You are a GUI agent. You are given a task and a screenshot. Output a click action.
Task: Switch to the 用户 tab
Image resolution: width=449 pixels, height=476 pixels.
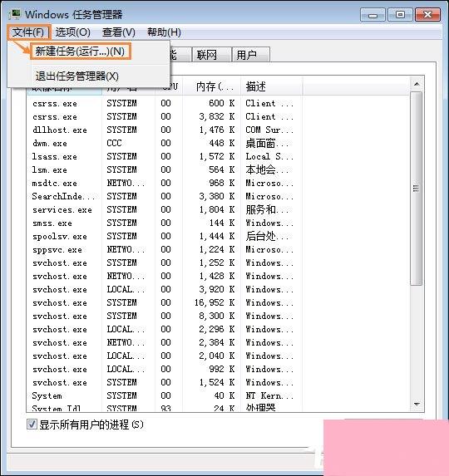coord(250,55)
